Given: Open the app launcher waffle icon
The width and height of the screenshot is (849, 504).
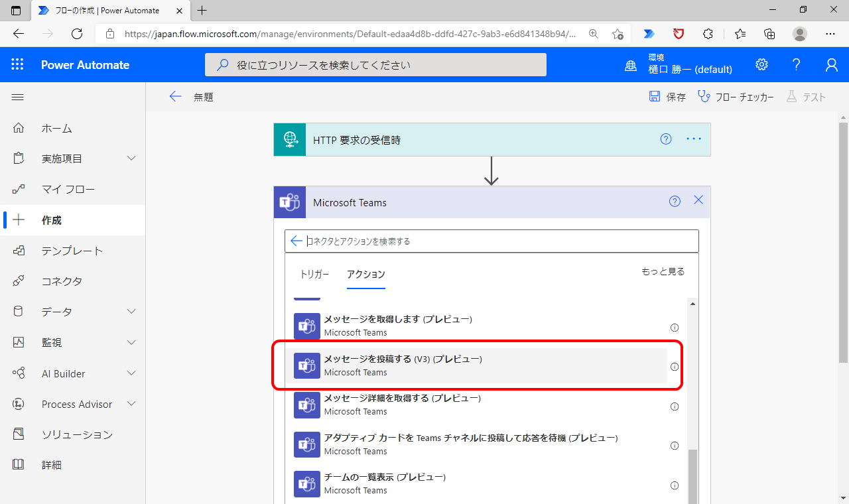Looking at the screenshot, I should [18, 64].
